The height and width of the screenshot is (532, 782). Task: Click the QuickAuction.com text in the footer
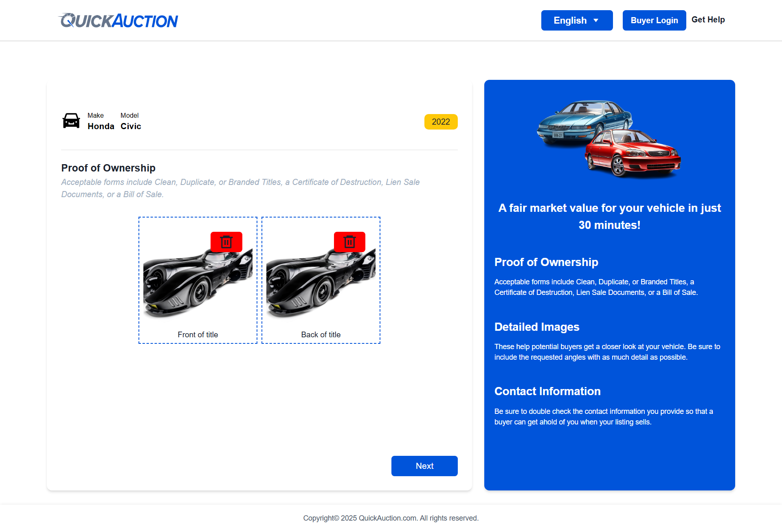[x=387, y=518]
